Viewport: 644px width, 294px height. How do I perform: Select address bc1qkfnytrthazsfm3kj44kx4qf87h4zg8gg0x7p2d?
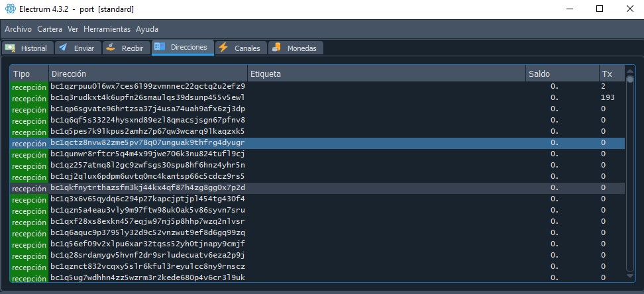[x=148, y=187]
